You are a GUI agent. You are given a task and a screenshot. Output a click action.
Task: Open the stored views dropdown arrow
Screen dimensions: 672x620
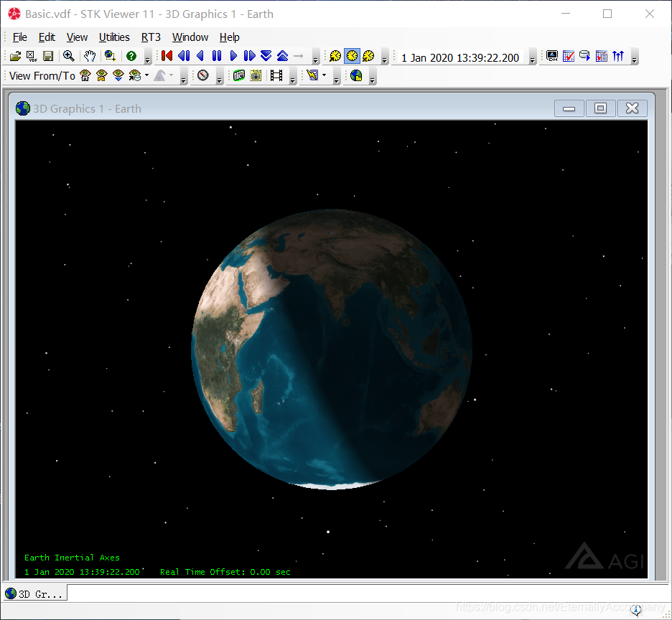pos(147,75)
